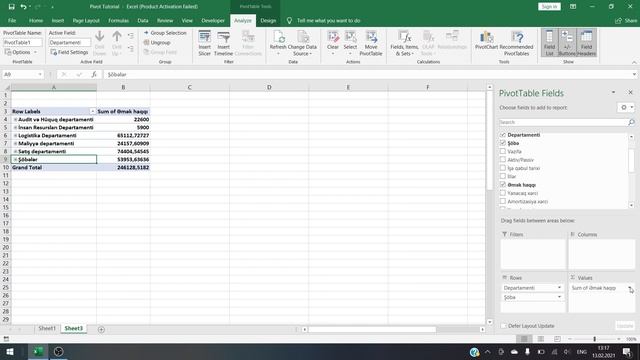Check the Amortizasiya xərci field
The height and width of the screenshot is (360, 640).
pos(503,202)
